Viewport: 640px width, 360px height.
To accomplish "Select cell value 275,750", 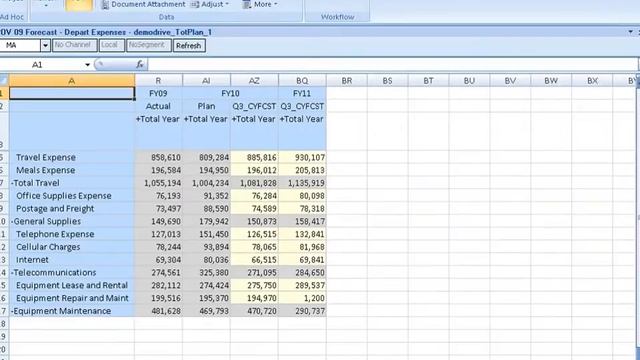I will tap(255, 285).
